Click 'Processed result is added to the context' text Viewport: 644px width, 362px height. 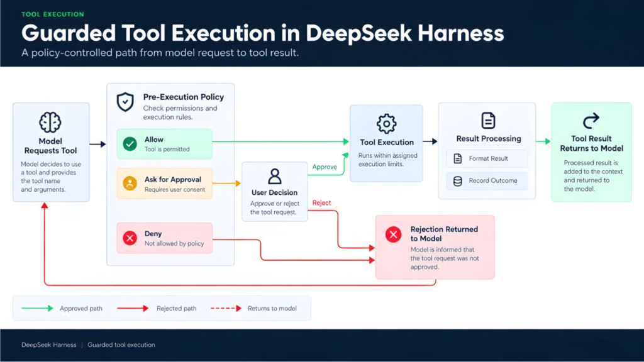[593, 176]
